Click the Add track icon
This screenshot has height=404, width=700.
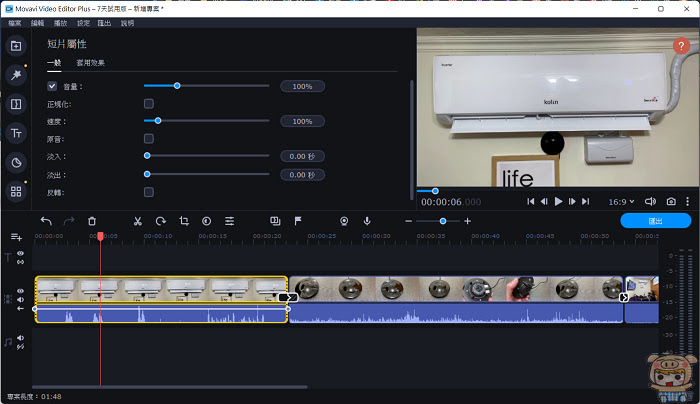click(x=16, y=237)
